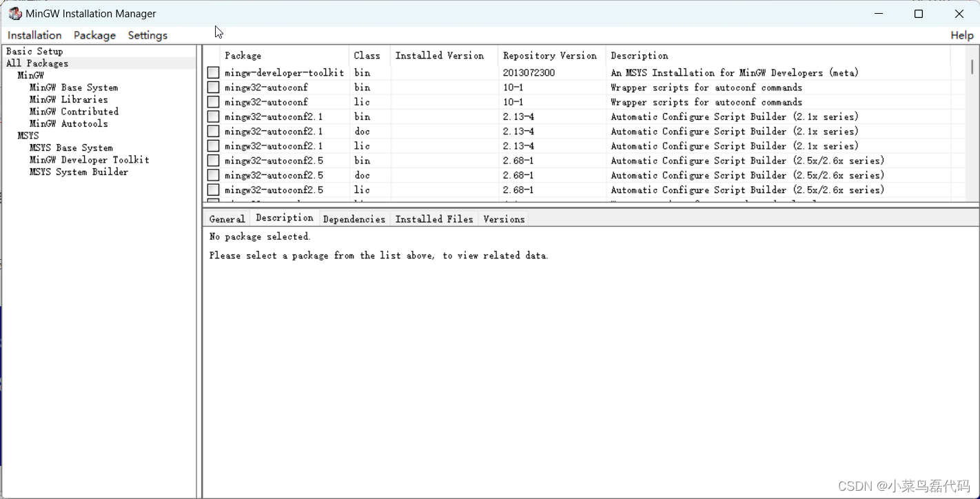Click the mingw32-autoconf2.5 doc package name
Viewport: 980px width, 499px height.
tap(274, 175)
